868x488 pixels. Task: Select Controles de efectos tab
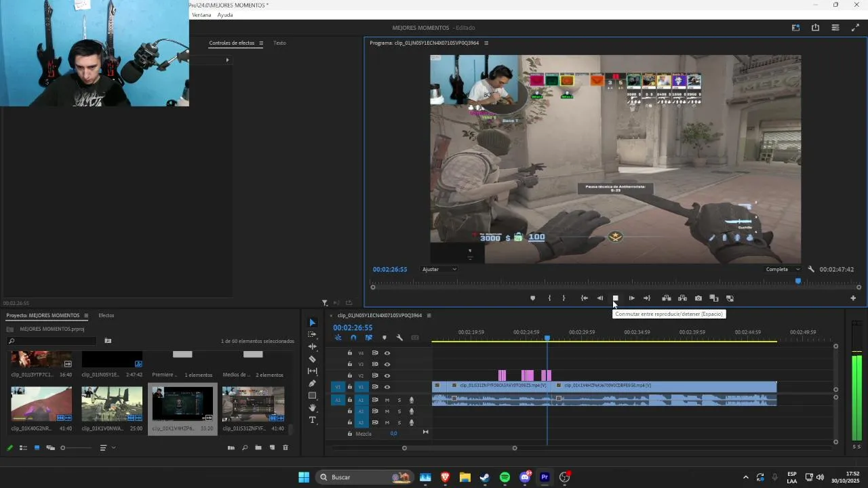point(231,43)
